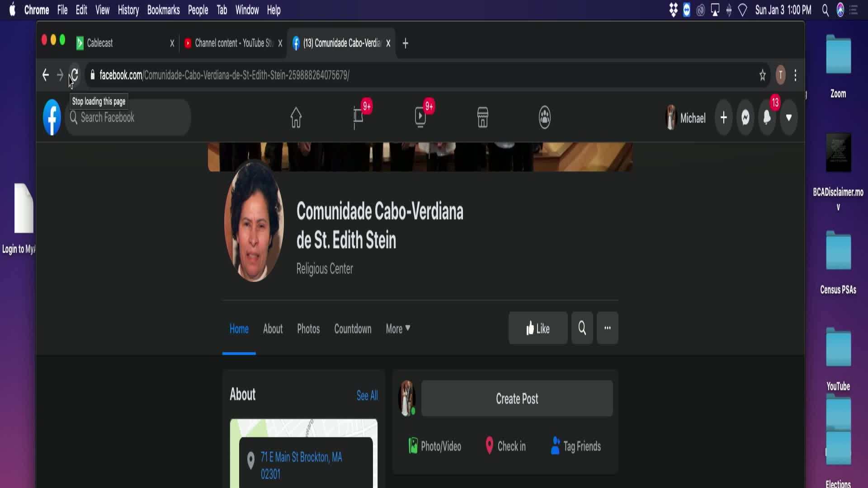Click the Search Facebook field
The height and width of the screenshot is (488, 868).
coord(128,117)
